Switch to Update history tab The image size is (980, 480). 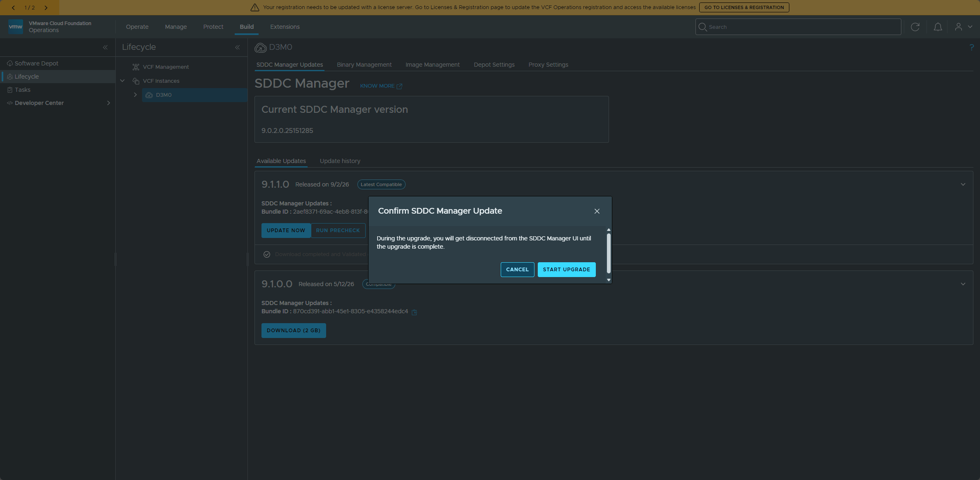click(x=340, y=161)
